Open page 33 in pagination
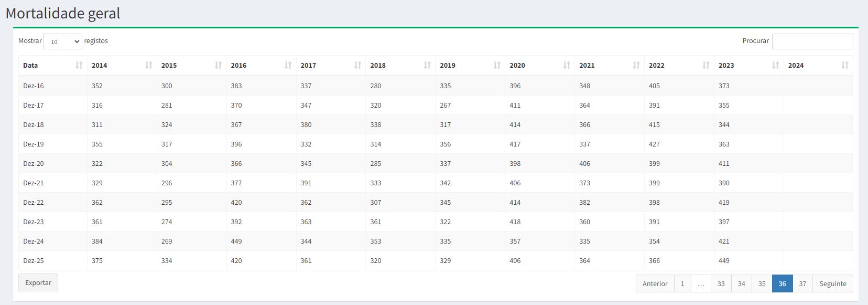 (721, 283)
